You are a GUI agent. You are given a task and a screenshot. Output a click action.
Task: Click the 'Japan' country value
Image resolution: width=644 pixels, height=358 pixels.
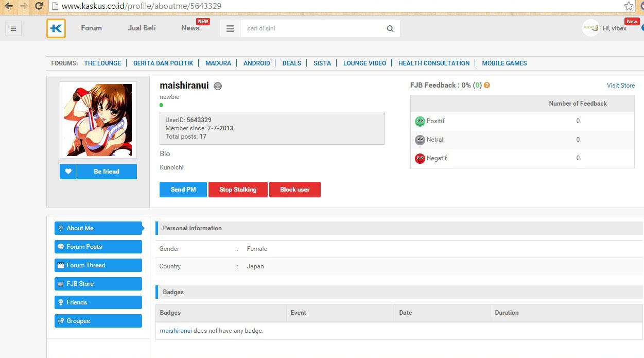(x=255, y=266)
